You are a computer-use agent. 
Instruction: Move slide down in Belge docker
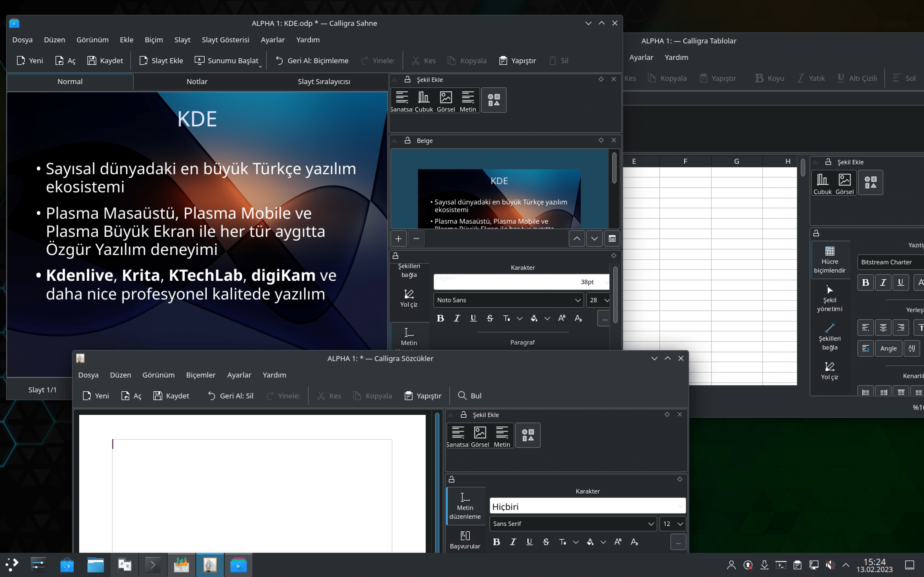594,239
